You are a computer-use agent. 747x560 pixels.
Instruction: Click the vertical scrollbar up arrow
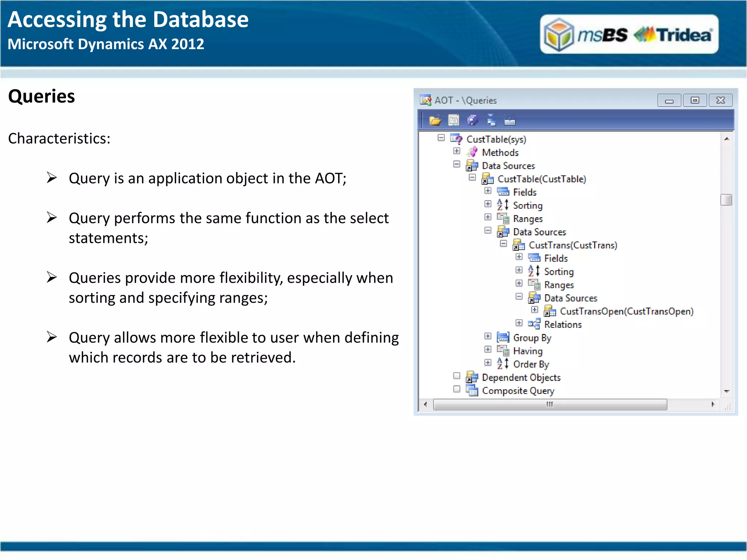pyautogui.click(x=726, y=139)
